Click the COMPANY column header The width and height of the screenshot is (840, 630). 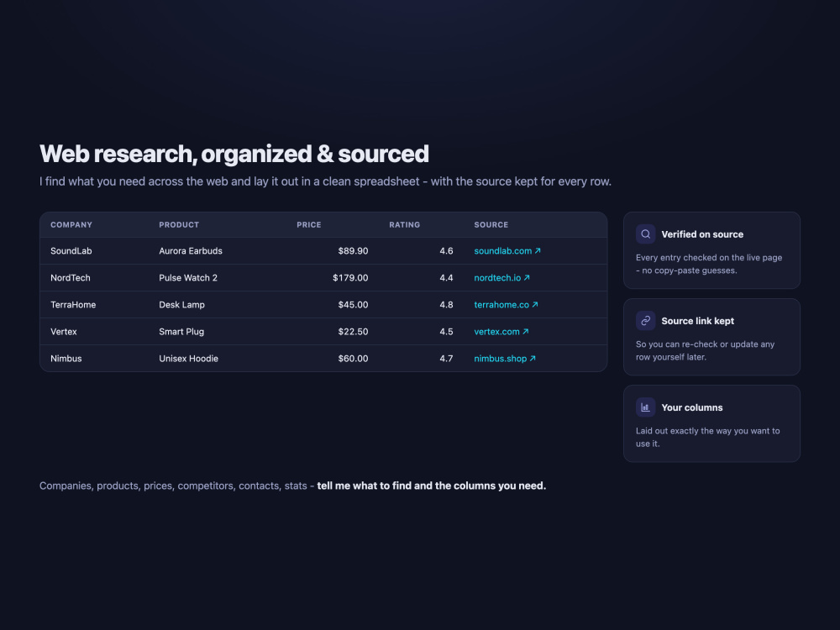[x=71, y=225]
